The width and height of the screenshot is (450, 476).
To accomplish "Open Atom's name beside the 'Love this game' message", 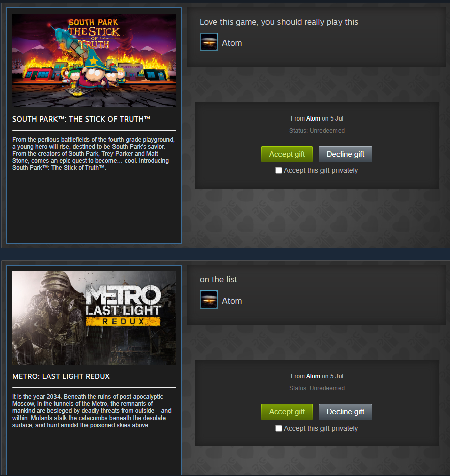I will (232, 43).
